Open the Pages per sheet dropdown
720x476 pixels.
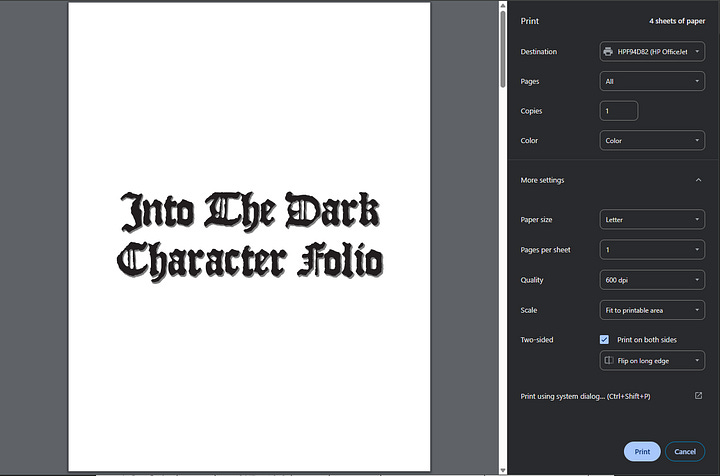click(x=652, y=250)
